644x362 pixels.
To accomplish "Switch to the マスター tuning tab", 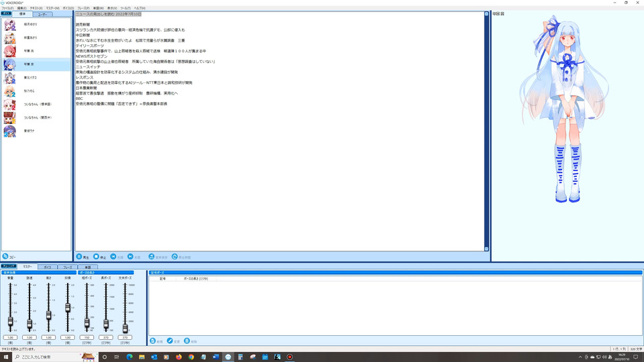I will (x=28, y=266).
